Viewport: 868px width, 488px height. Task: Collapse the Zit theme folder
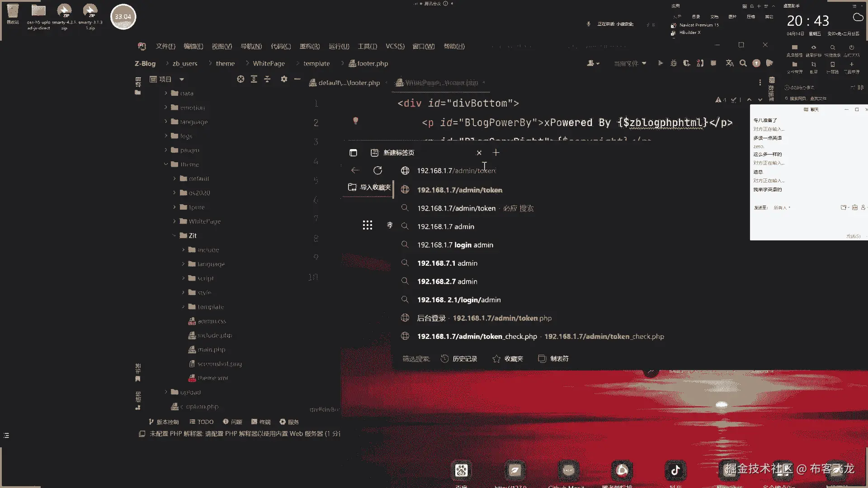click(175, 235)
